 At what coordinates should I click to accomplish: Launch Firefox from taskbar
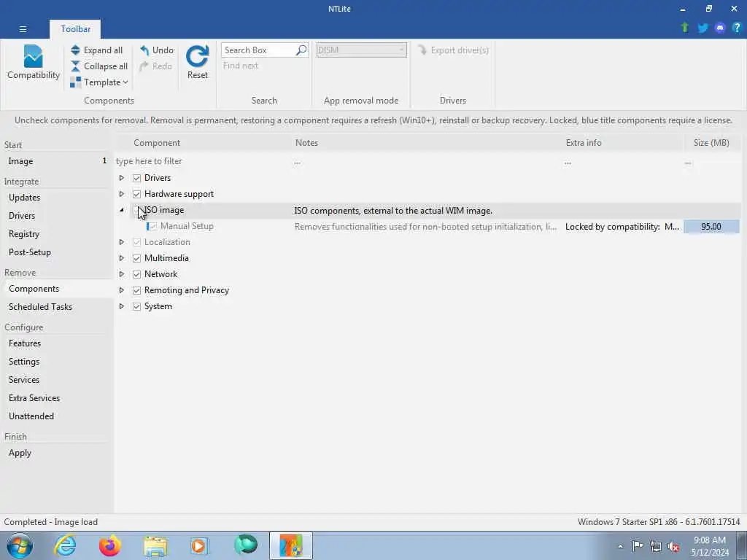pos(109,545)
